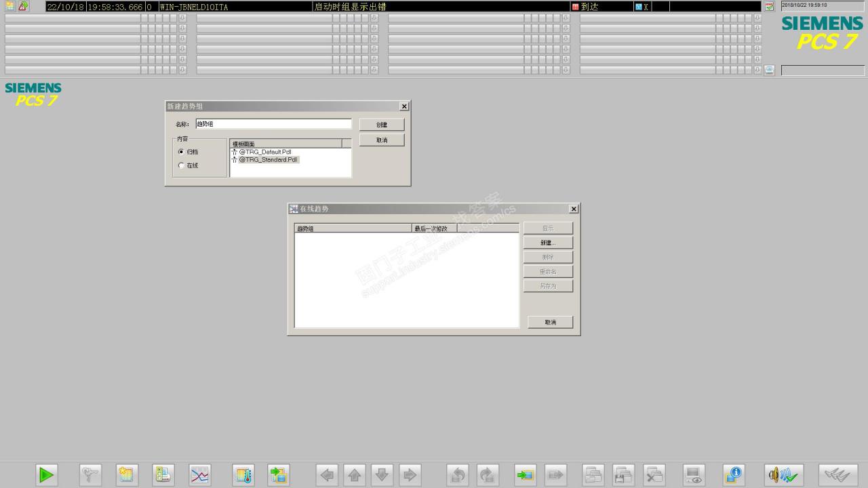
Task: Click the 另存为 button in 在线趋势
Action: (x=548, y=286)
